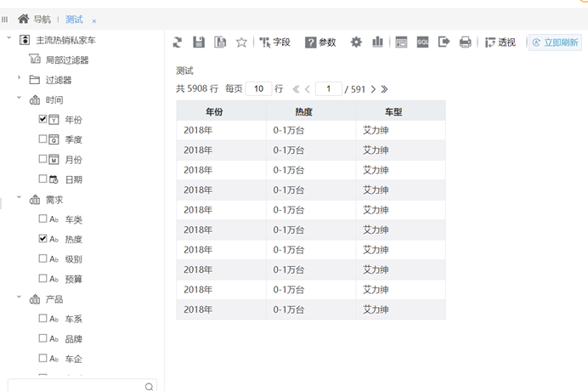Click the export icon
Viewport: 588px width, 391px height.
pos(444,42)
